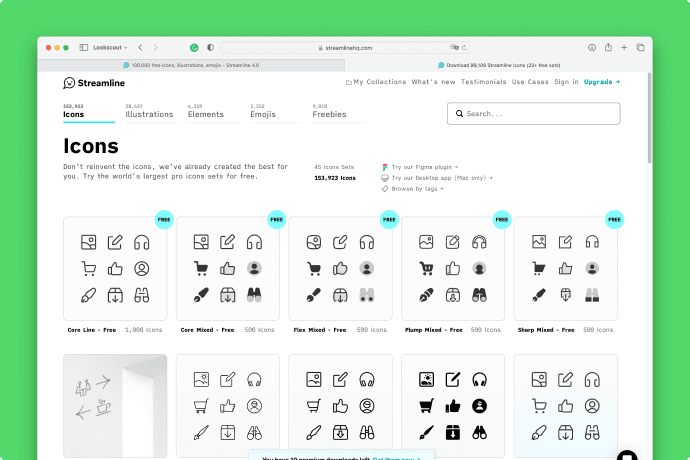Click the FREE badge on Core Line card
690x460 pixels.
point(164,219)
